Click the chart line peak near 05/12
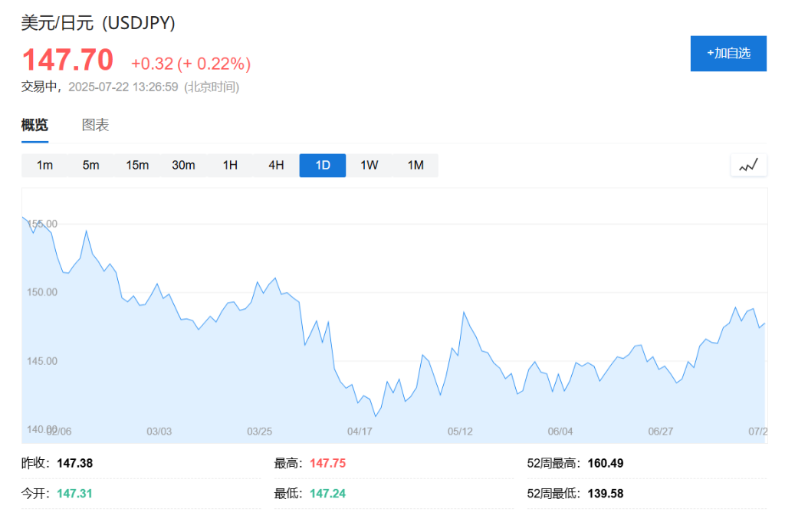The height and width of the screenshot is (532, 785). (x=464, y=313)
